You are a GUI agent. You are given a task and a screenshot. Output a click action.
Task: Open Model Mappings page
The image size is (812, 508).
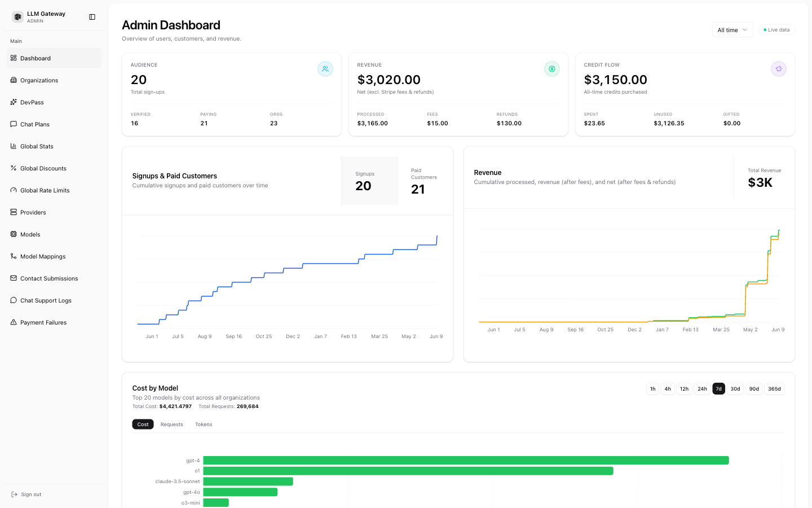point(54,256)
